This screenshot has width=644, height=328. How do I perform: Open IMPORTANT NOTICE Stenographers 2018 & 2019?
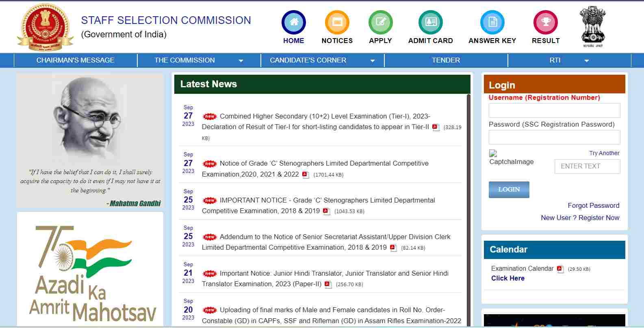tap(319, 205)
